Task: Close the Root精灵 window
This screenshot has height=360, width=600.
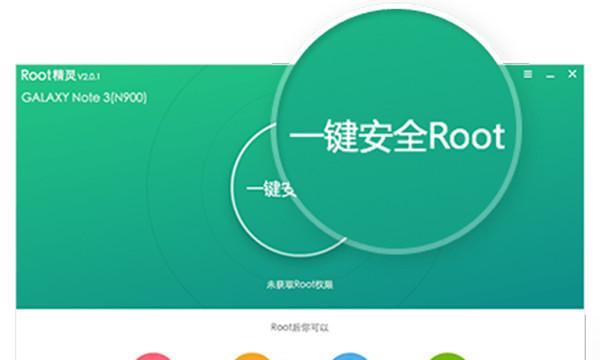Action: click(572, 74)
